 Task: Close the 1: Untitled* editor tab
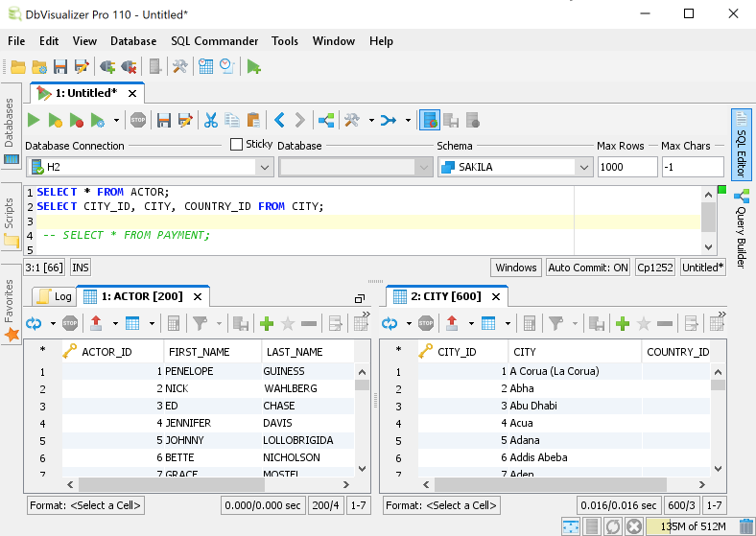pyautogui.click(x=132, y=94)
